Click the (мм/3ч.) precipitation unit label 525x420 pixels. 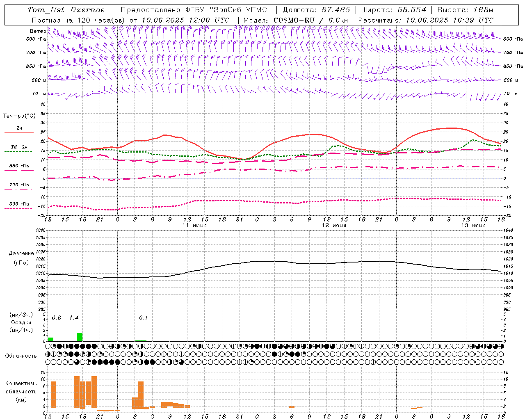pos(21,315)
